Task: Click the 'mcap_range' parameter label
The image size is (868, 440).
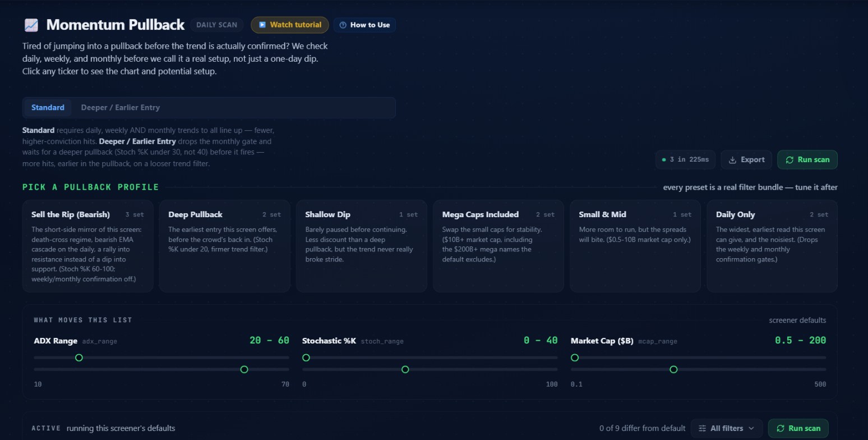Action: coord(658,341)
